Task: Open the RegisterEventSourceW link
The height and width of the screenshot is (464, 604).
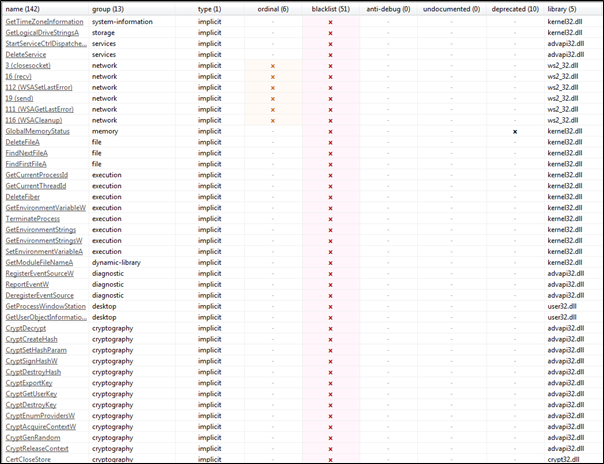Action: [40, 274]
